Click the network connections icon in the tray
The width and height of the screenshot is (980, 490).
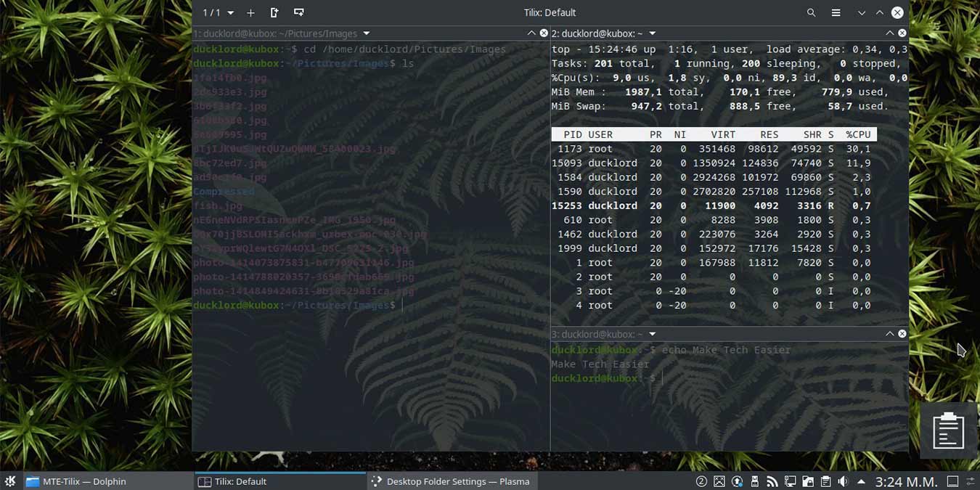(x=789, y=481)
